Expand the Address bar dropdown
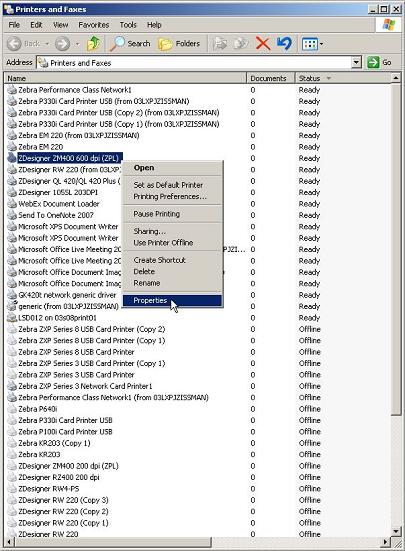The width and height of the screenshot is (405, 551). tap(356, 63)
